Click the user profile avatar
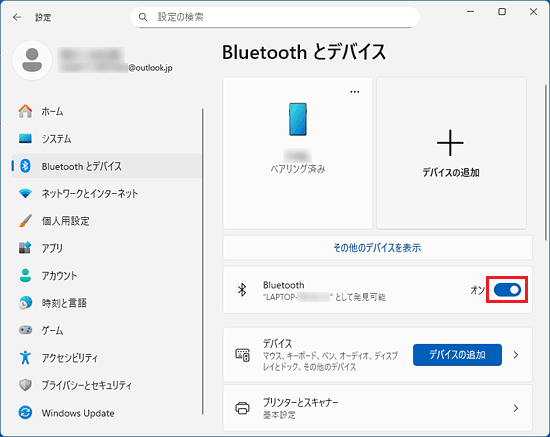 pyautogui.click(x=32, y=60)
